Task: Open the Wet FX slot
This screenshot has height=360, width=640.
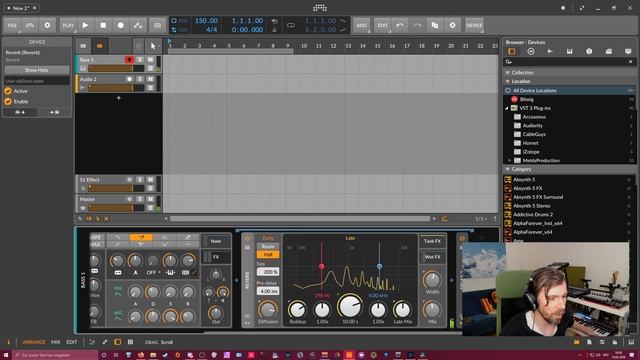Action: point(432,257)
